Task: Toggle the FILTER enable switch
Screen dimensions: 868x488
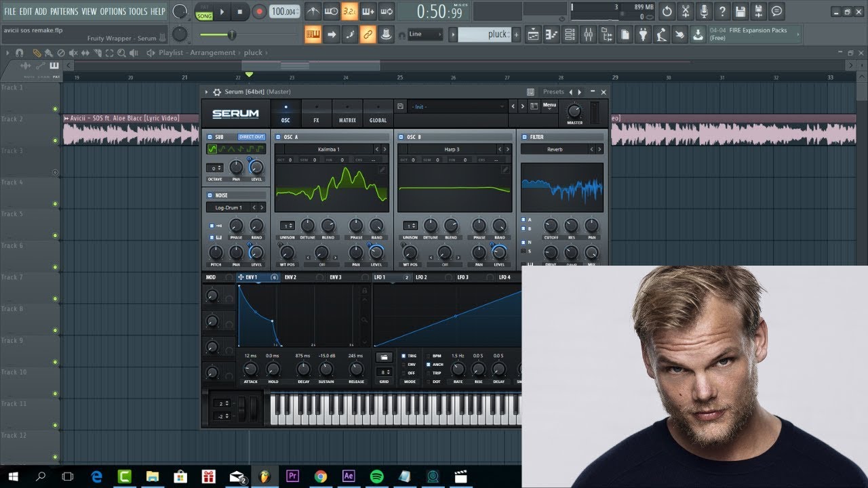Action: click(x=524, y=137)
